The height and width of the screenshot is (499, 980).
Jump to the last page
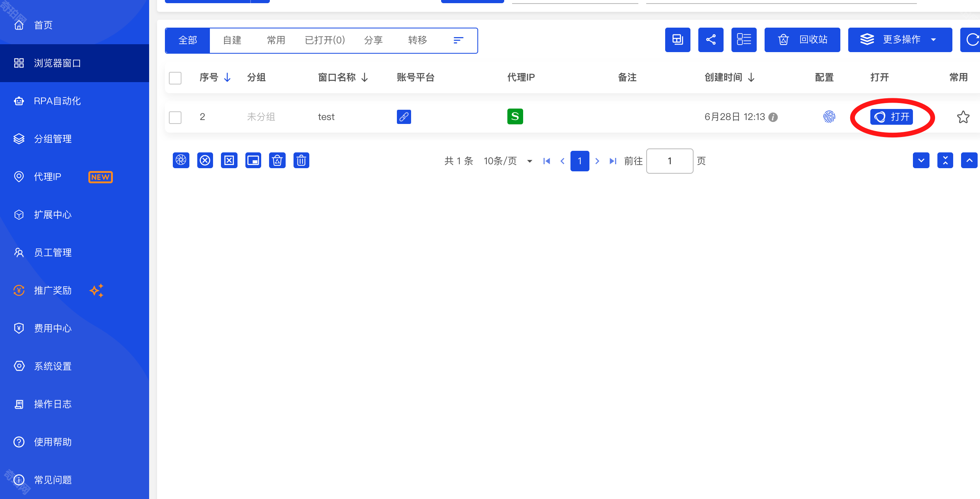(x=613, y=161)
